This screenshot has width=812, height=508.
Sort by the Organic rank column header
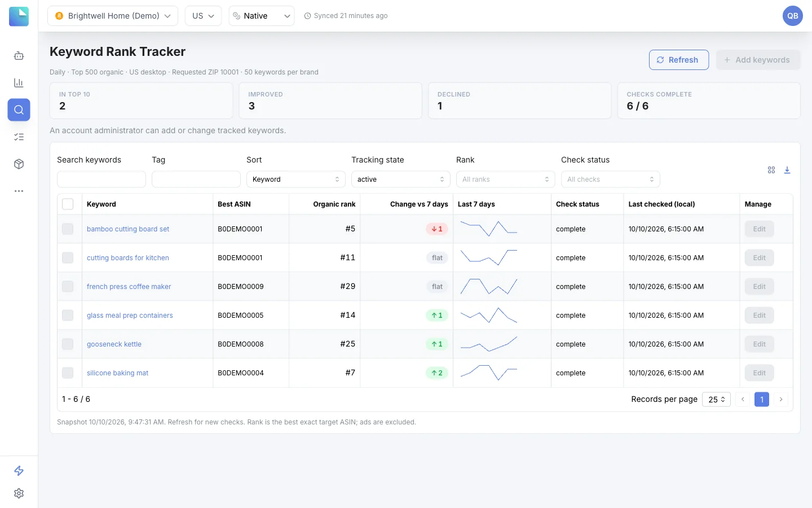click(334, 204)
